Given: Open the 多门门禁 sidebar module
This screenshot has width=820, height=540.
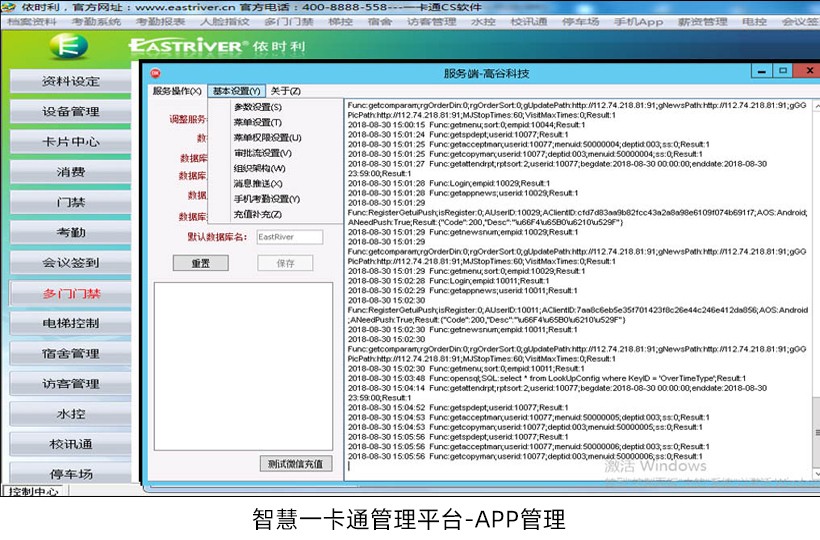Looking at the screenshot, I should [x=71, y=294].
